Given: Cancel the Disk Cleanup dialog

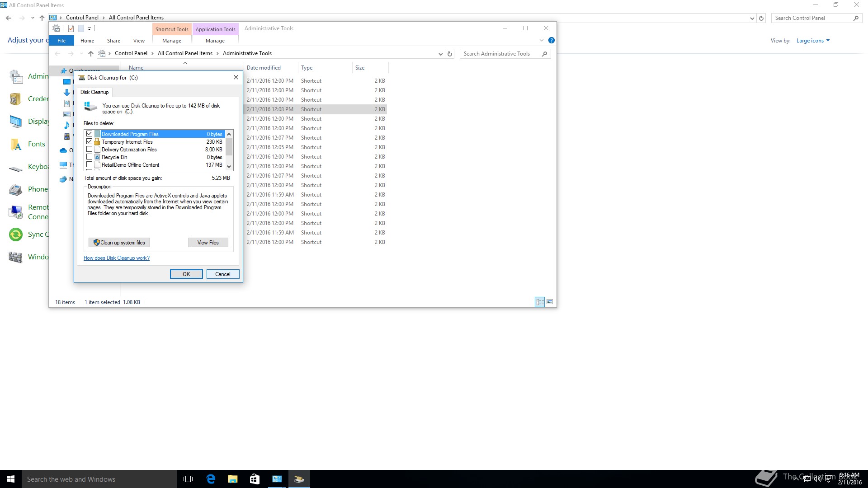Looking at the screenshot, I should 223,274.
